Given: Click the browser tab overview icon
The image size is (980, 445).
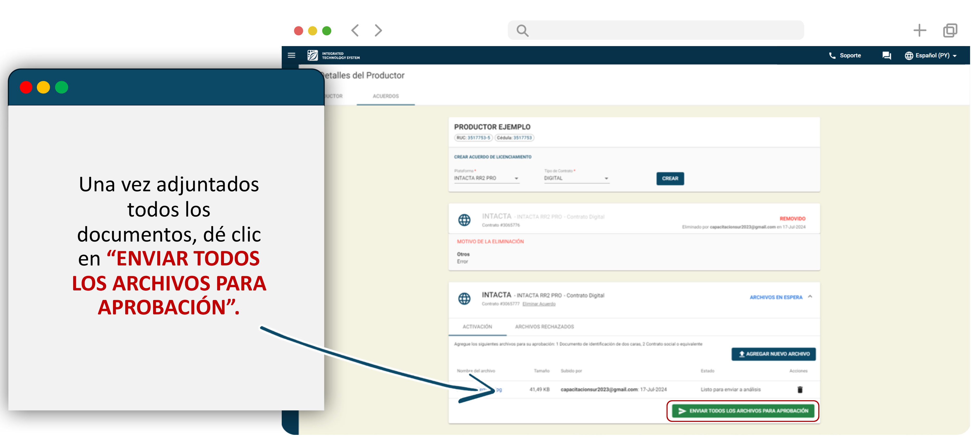Looking at the screenshot, I should [950, 30].
